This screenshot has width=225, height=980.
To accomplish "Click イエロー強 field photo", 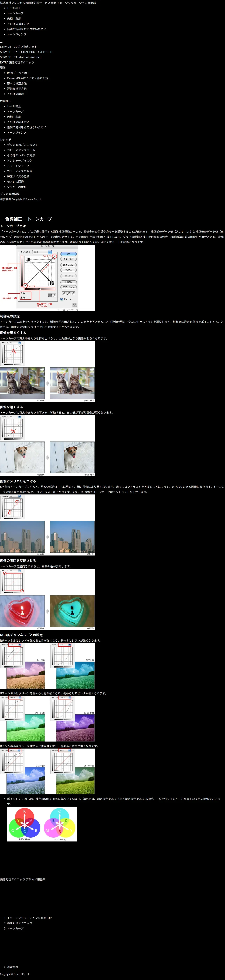I will [75, 781].
